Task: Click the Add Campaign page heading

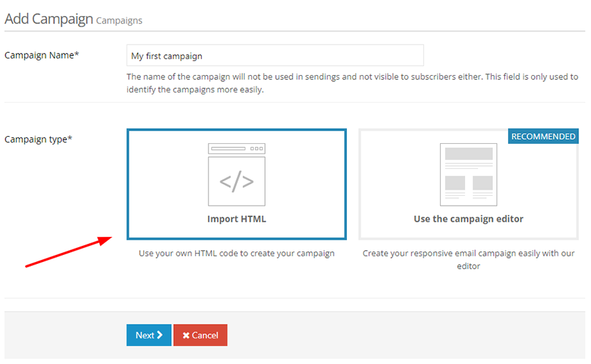Action: (49, 19)
